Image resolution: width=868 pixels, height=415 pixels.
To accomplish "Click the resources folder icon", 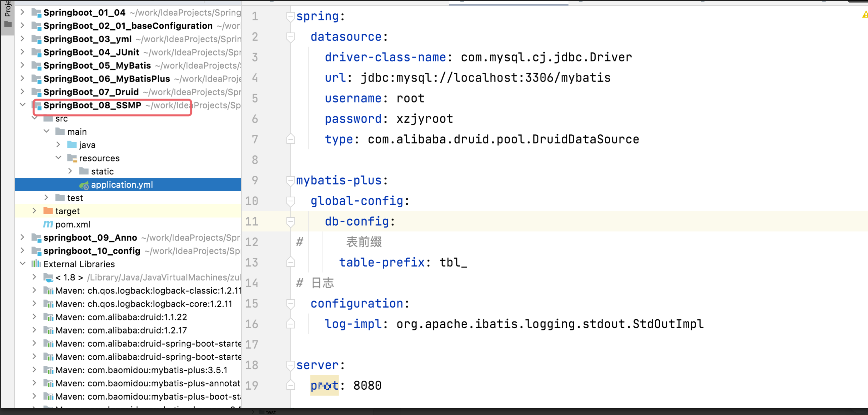I will [x=72, y=158].
